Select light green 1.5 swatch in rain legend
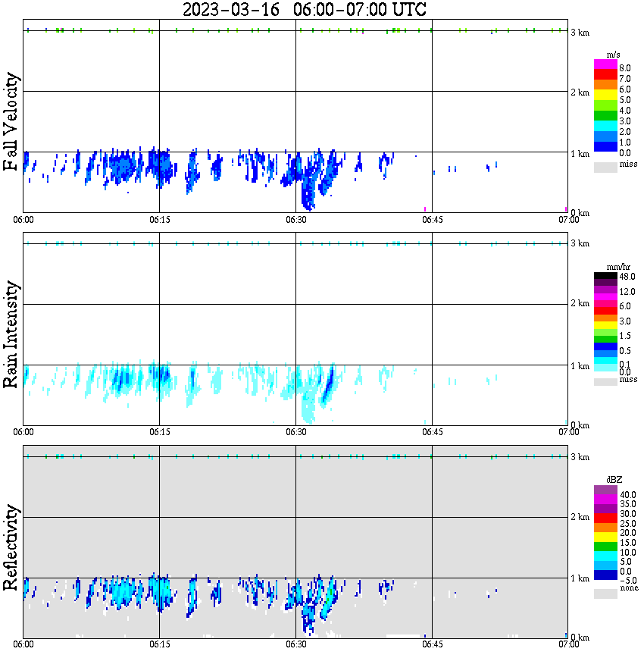Image resolution: width=644 pixels, height=658 pixels. [x=605, y=332]
